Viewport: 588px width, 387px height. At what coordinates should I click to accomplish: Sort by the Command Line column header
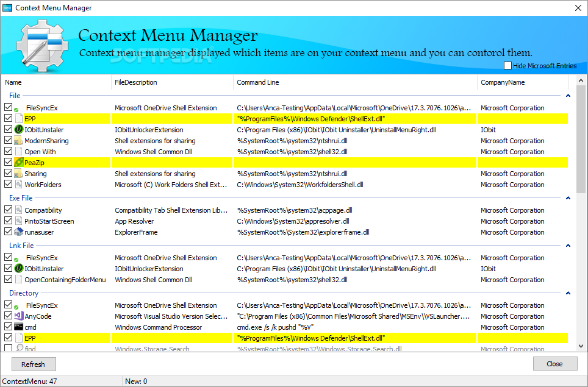click(355, 82)
